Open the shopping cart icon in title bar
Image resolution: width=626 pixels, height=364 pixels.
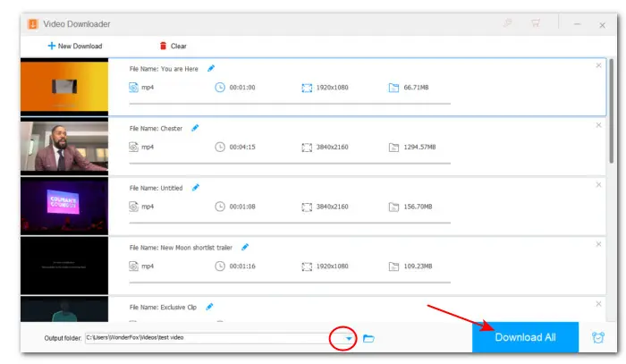pos(536,22)
